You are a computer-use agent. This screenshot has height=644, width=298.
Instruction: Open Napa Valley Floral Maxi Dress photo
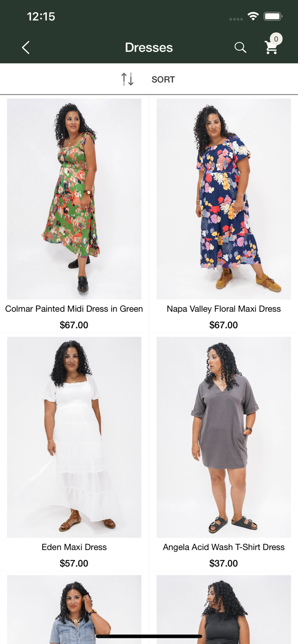[x=224, y=199]
